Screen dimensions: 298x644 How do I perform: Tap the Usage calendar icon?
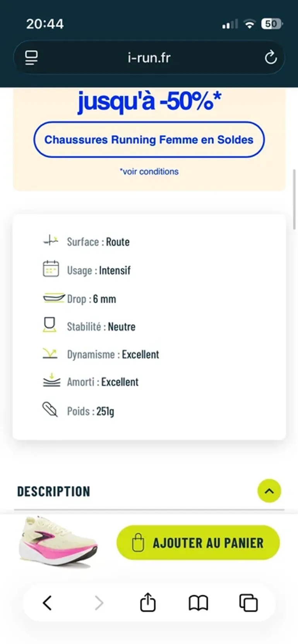(x=51, y=269)
